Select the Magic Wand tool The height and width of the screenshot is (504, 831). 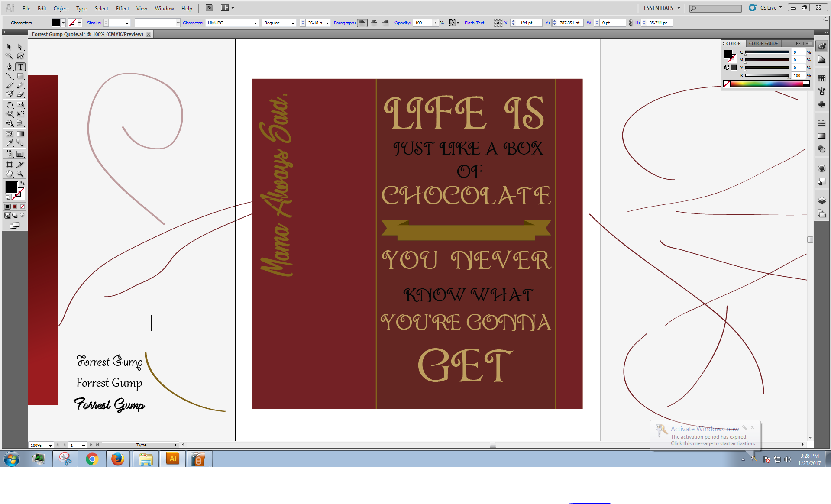[9, 56]
